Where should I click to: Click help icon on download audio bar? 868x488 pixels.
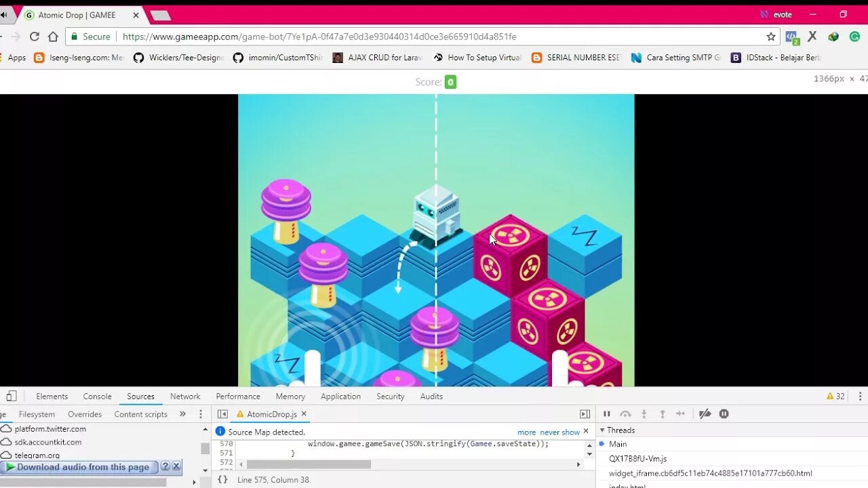(x=165, y=467)
